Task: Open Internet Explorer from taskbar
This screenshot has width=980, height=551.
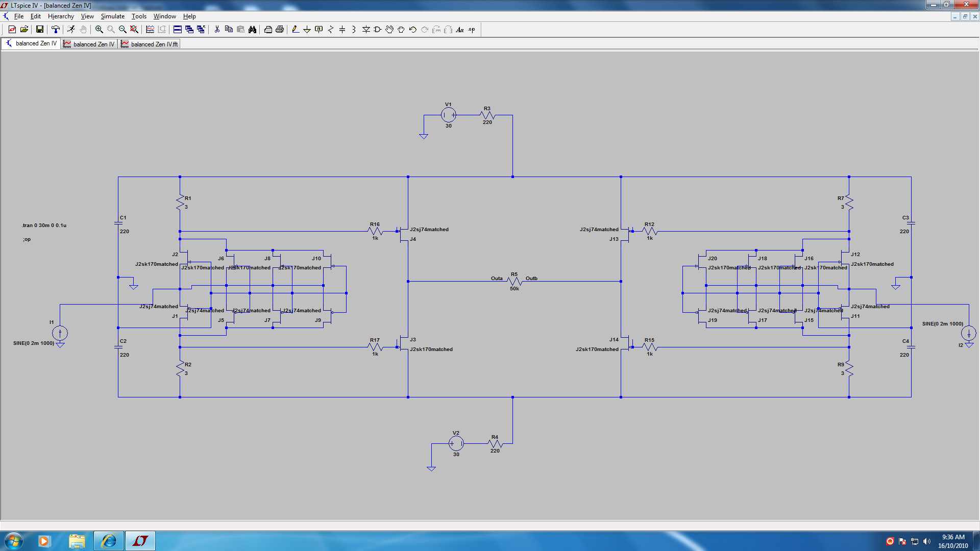Action: pyautogui.click(x=109, y=541)
